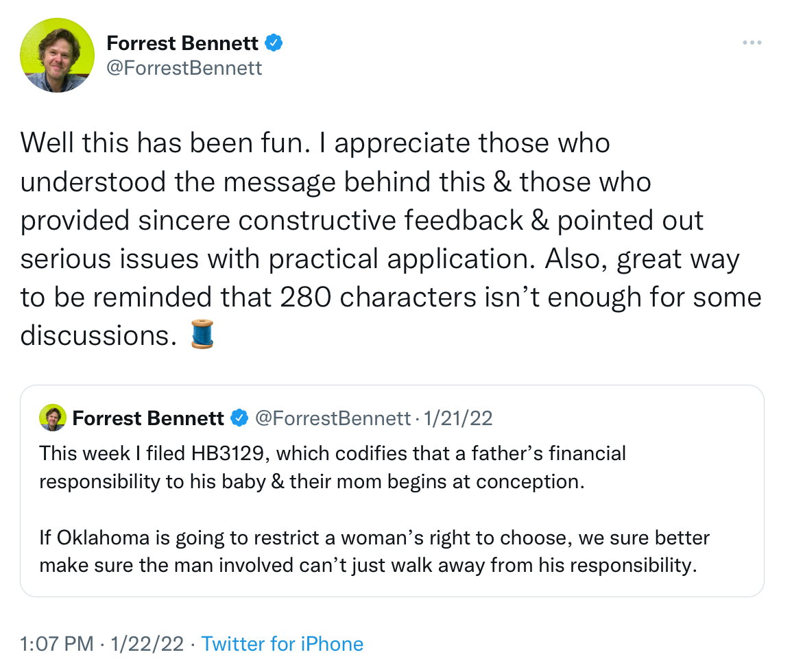The width and height of the screenshot is (792, 672).
Task: Click the verified badge inside the quoted tweet
Action: tap(239, 418)
